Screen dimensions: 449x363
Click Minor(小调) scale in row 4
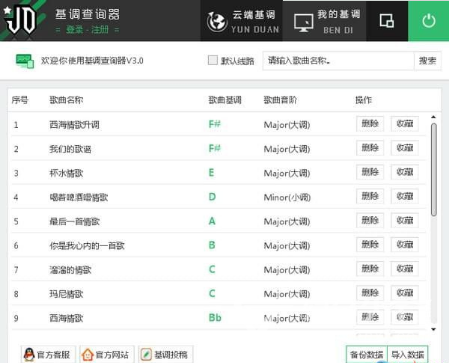pyautogui.click(x=287, y=197)
